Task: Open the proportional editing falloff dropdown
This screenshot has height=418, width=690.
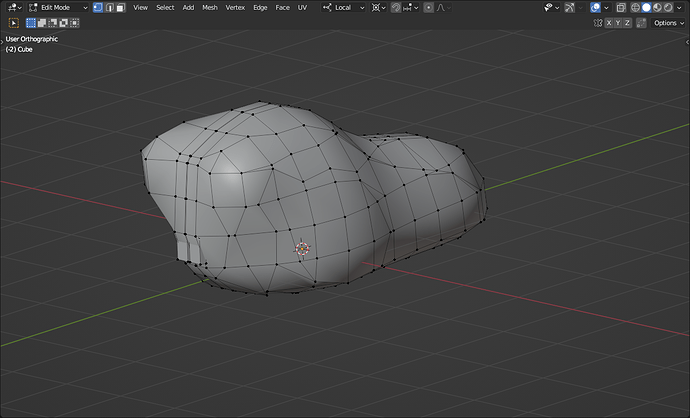Action: pos(444,7)
